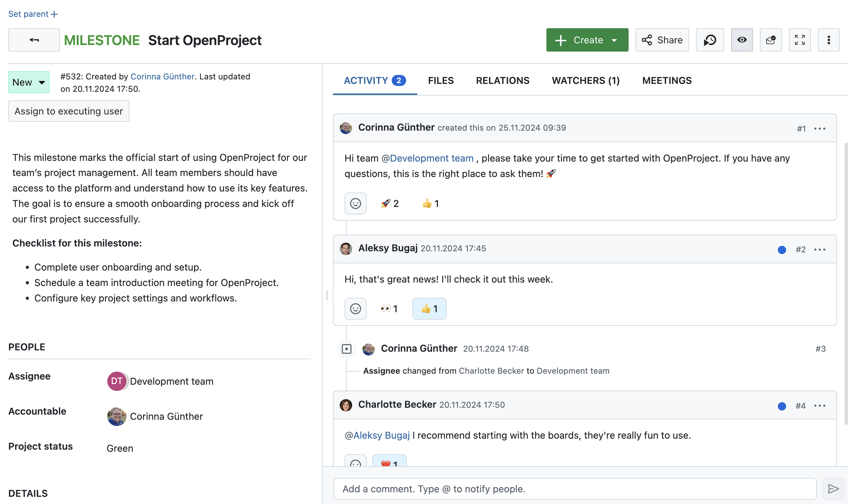This screenshot has height=504, width=848.
Task: Switch to the FILES tab
Action: [441, 79]
